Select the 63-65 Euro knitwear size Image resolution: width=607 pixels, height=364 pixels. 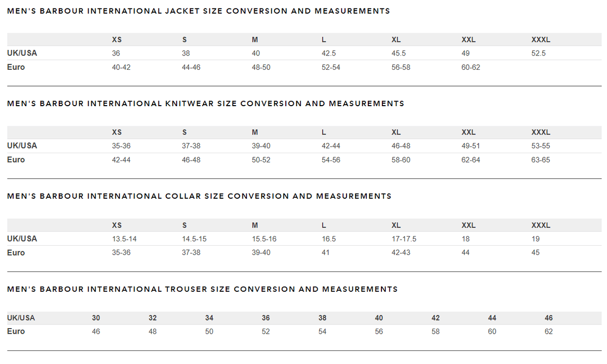541,160
